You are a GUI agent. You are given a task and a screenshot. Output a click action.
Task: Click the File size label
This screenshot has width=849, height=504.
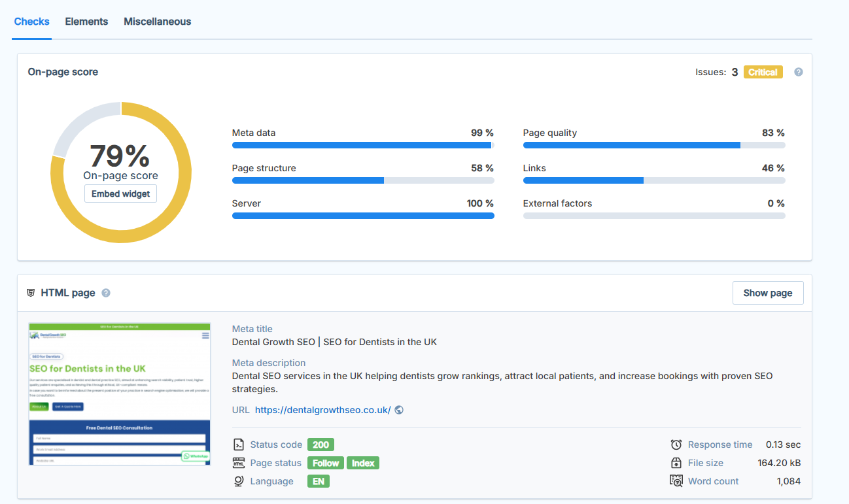706,463
